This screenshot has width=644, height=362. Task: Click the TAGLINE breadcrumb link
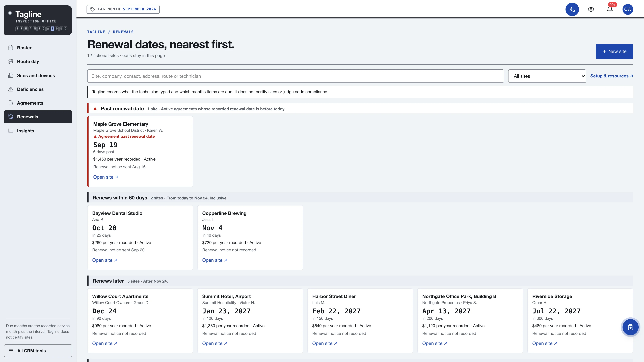click(96, 32)
